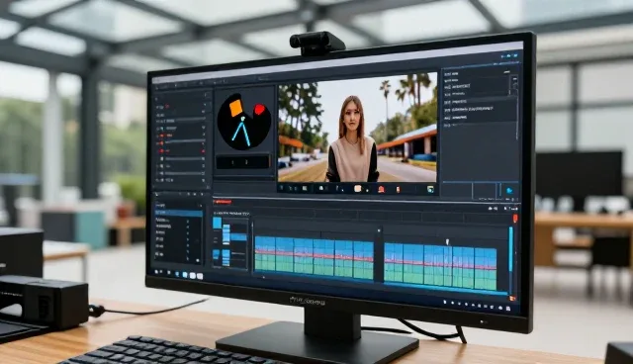Select the red label above the timeline

[223, 202]
